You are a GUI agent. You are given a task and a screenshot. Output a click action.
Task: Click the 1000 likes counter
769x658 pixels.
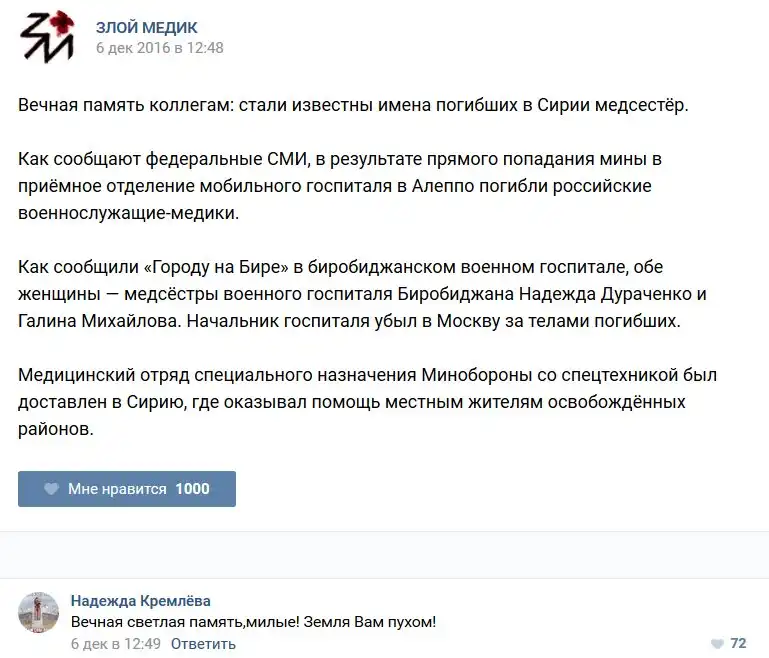pyautogui.click(x=192, y=489)
